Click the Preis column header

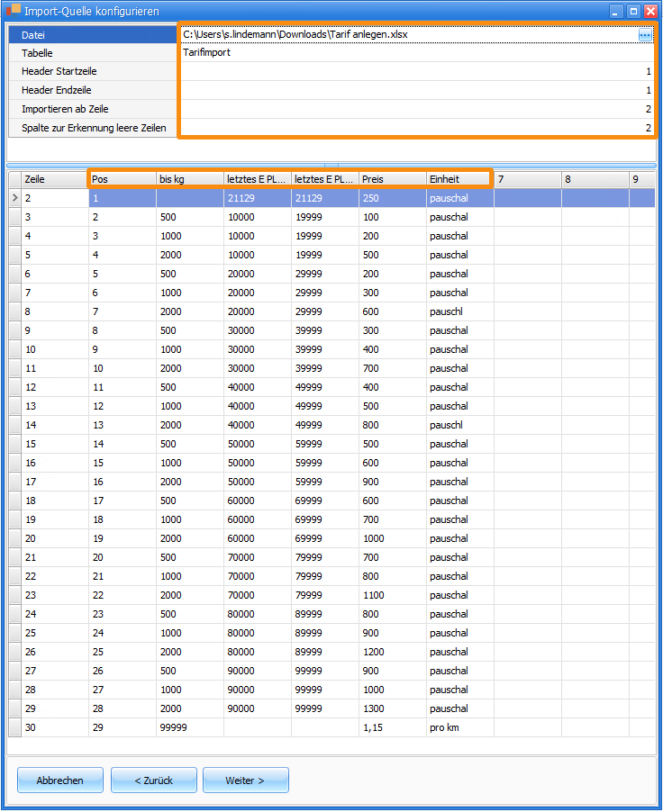(392, 179)
